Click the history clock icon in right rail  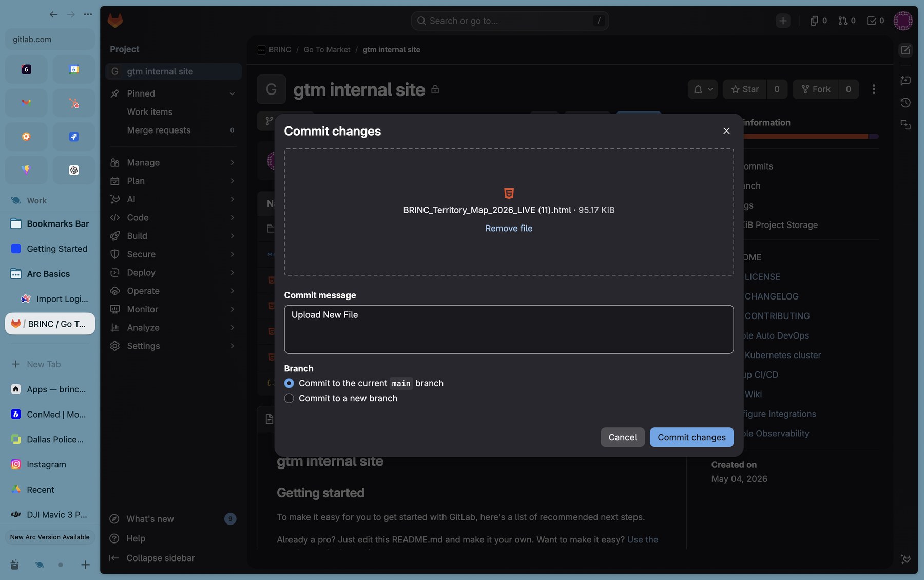[x=906, y=103]
